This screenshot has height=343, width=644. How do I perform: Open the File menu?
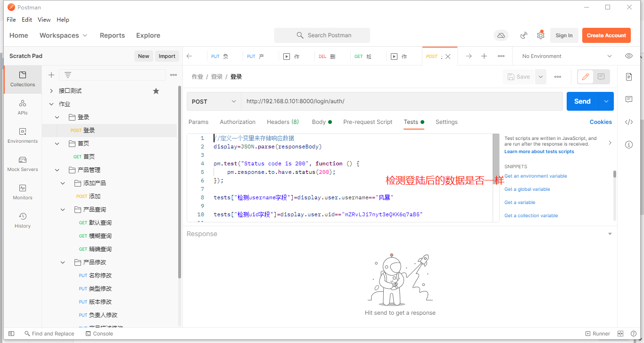(11, 20)
